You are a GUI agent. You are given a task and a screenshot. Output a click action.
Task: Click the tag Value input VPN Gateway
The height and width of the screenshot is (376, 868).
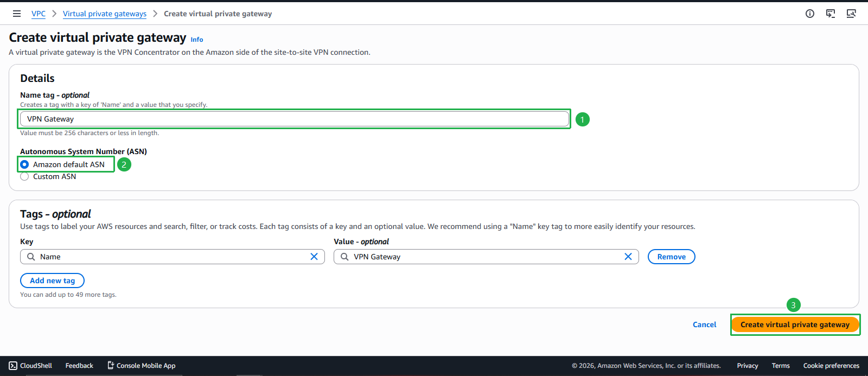pyautogui.click(x=486, y=257)
